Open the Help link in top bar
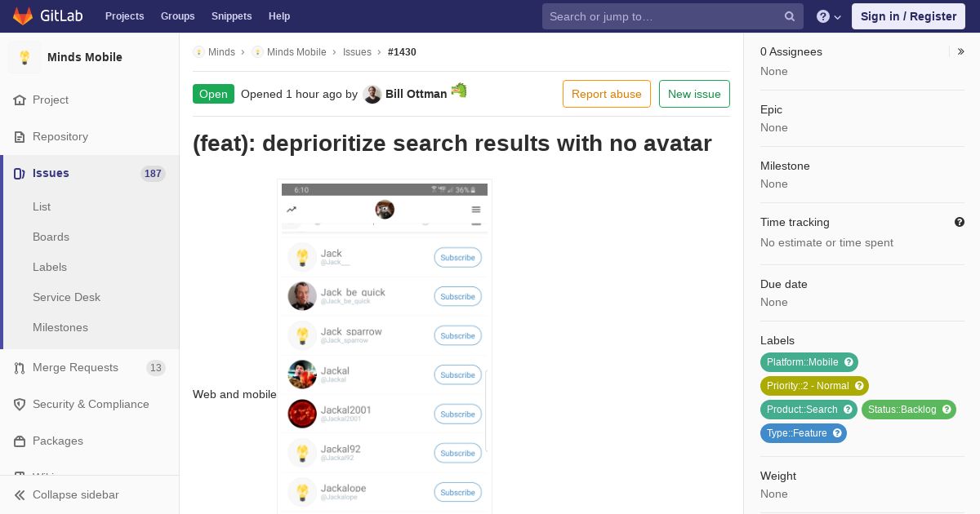The width and height of the screenshot is (980, 514). click(279, 16)
